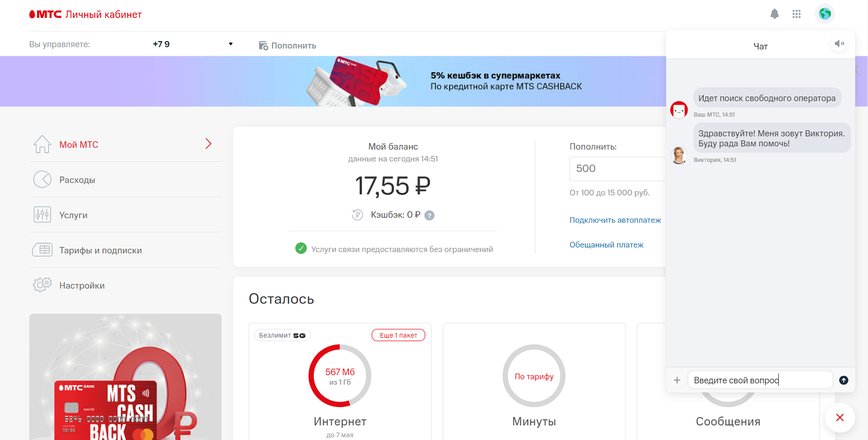Click the Минуты card title

(534, 421)
